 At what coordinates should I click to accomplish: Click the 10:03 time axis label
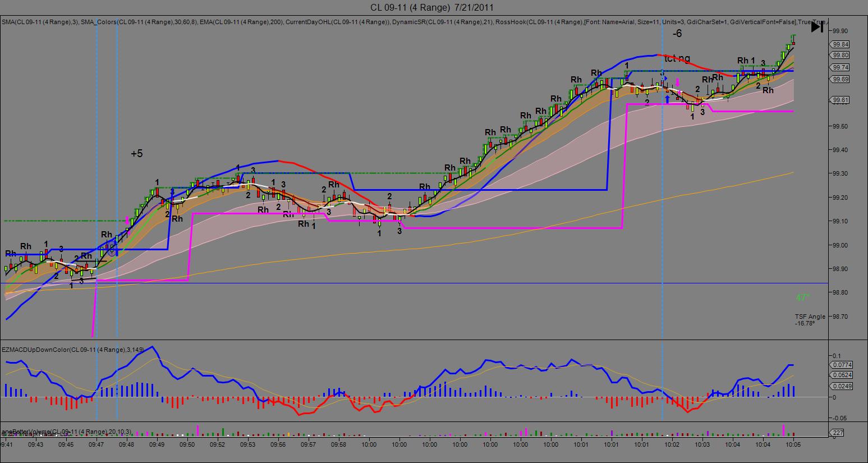pos(702,444)
